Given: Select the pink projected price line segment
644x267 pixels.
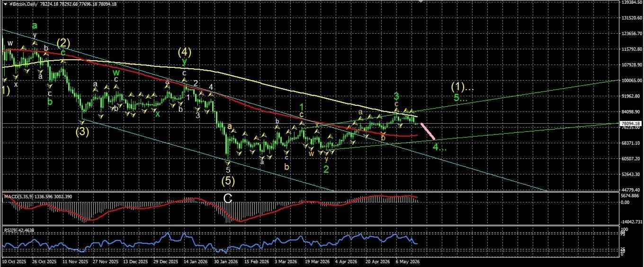Looking at the screenshot, I should coord(428,131).
